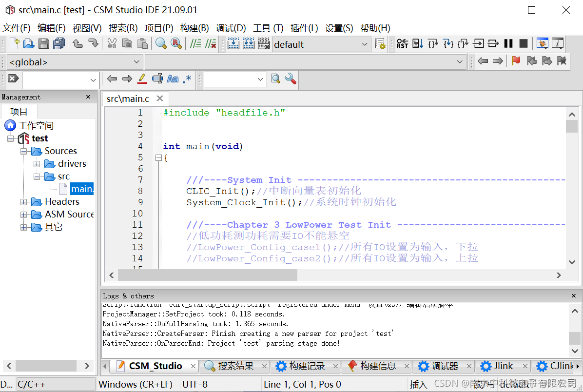Click the Step Into debug icon
583x392 pixels.
click(x=448, y=43)
